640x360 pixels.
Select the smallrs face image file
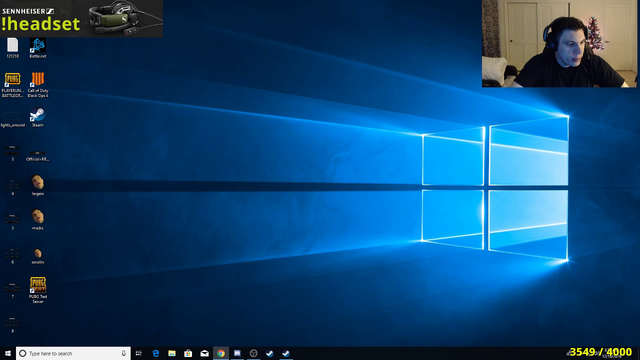click(38, 256)
